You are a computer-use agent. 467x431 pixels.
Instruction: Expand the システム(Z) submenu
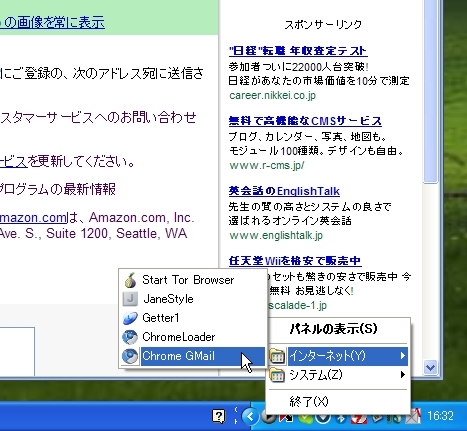[x=338, y=375]
